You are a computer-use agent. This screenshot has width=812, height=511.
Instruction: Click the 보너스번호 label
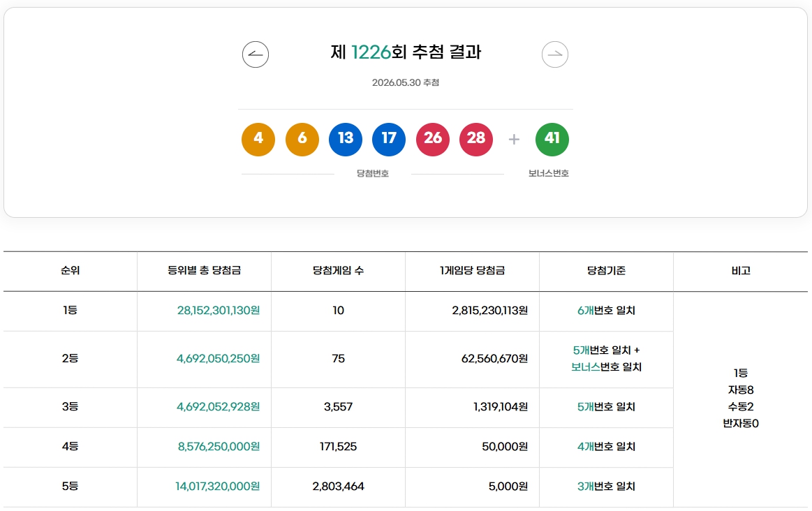548,173
